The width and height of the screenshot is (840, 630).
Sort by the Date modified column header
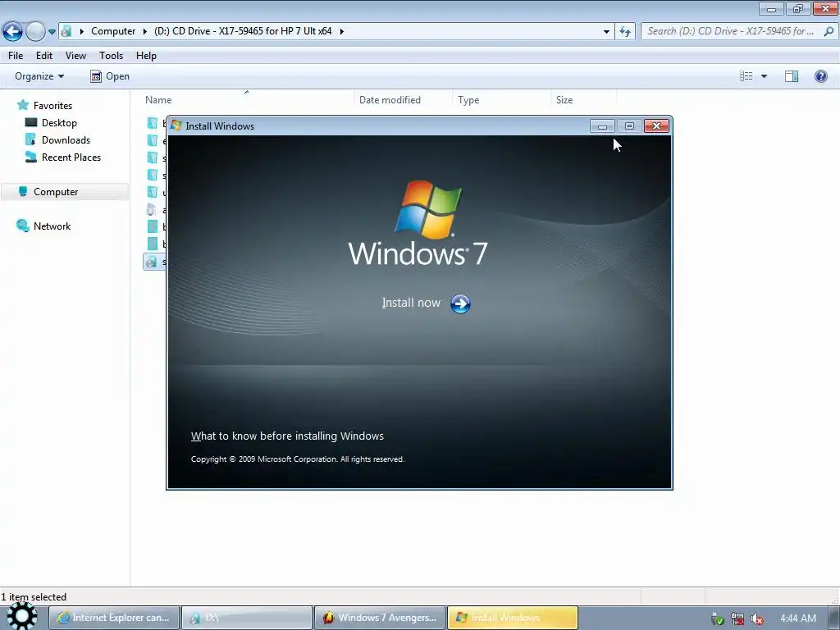390,99
